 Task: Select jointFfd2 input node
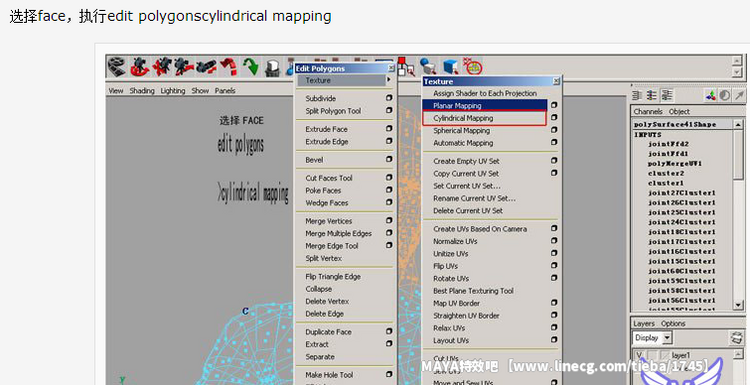tap(668, 144)
